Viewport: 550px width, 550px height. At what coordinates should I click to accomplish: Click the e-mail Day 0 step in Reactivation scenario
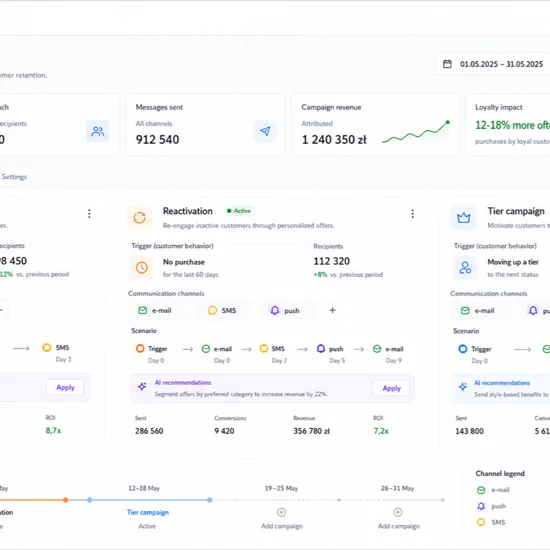[216, 354]
